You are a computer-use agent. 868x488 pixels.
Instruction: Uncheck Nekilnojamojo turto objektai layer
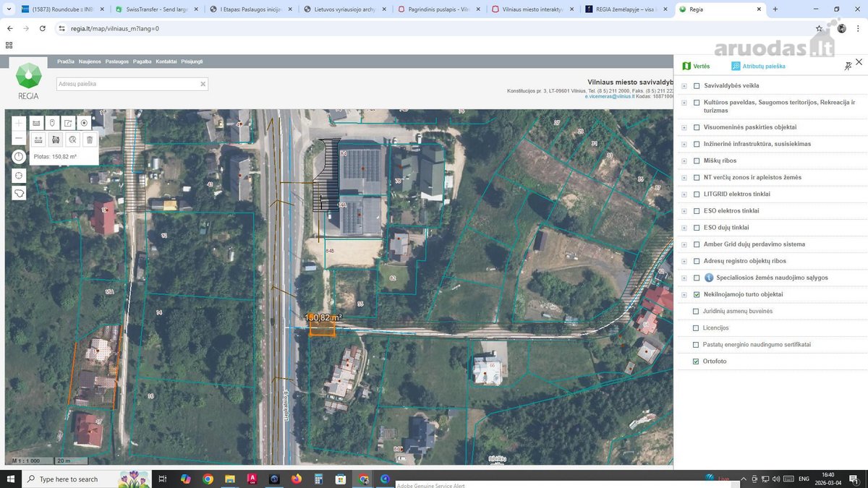point(697,295)
